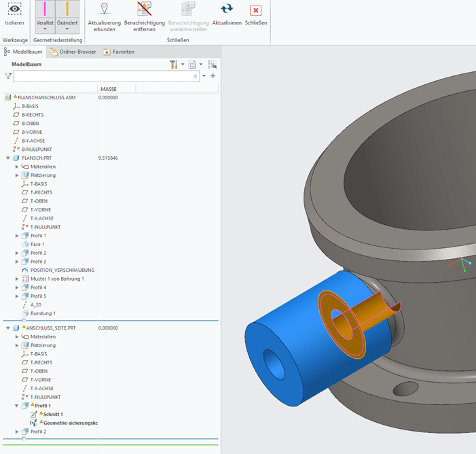Expand Platzierung under ANSCHLUSS_SEITE.PRT
Image resolution: width=476 pixels, height=454 pixels.
pyautogui.click(x=17, y=345)
